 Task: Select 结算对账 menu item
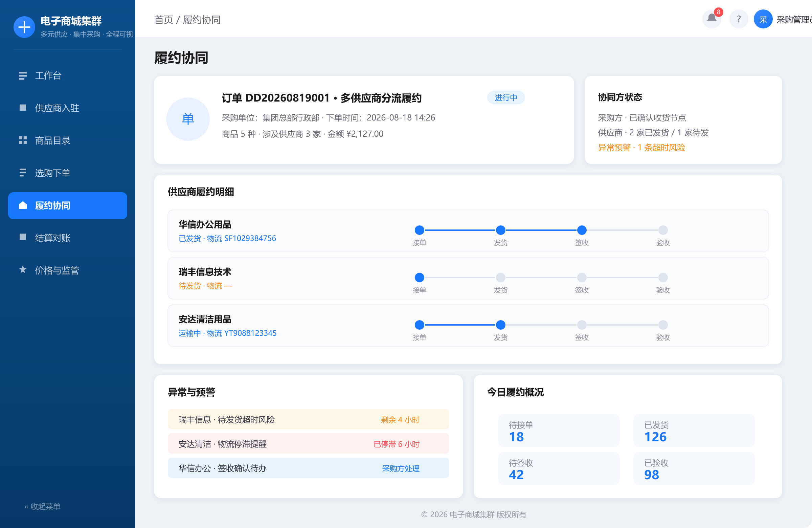[68, 238]
